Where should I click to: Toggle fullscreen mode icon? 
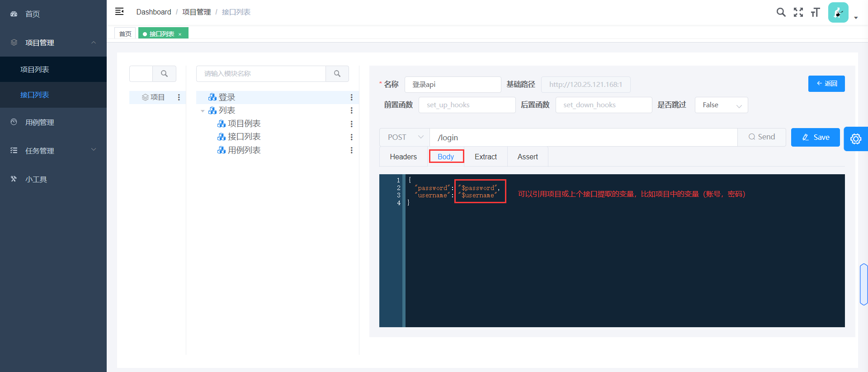tap(798, 12)
